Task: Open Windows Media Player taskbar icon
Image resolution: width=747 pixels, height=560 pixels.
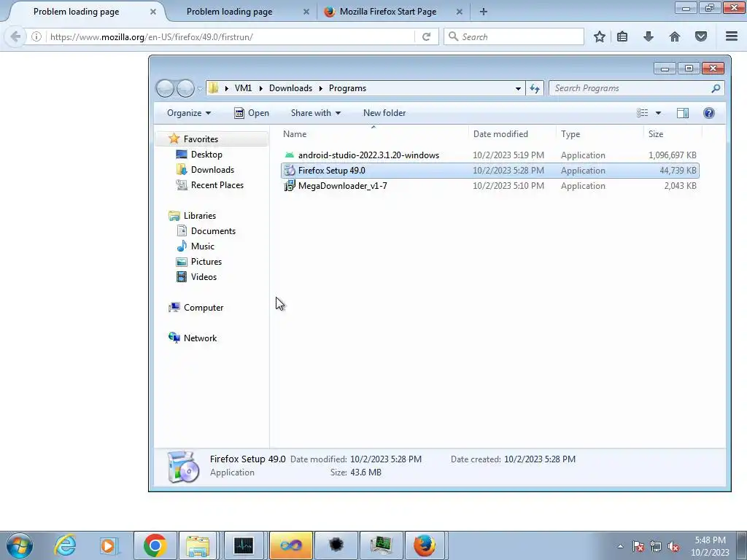Action: pos(109,545)
